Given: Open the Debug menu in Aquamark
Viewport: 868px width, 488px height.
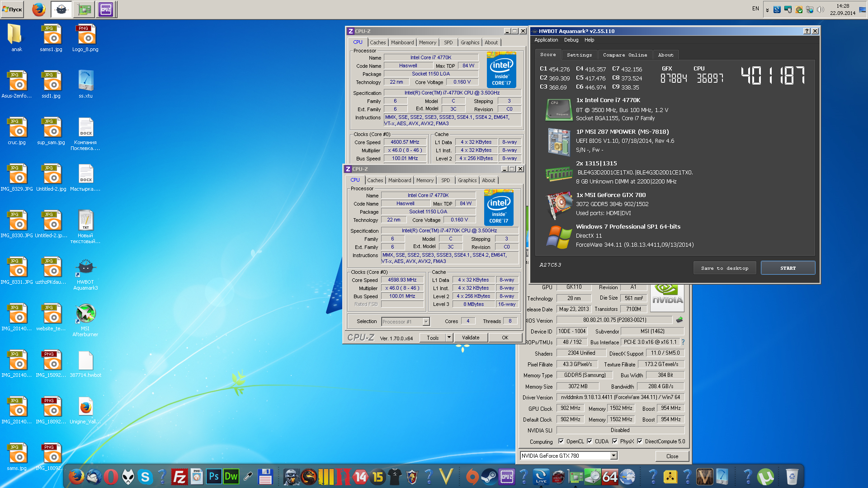Looking at the screenshot, I should (x=571, y=40).
